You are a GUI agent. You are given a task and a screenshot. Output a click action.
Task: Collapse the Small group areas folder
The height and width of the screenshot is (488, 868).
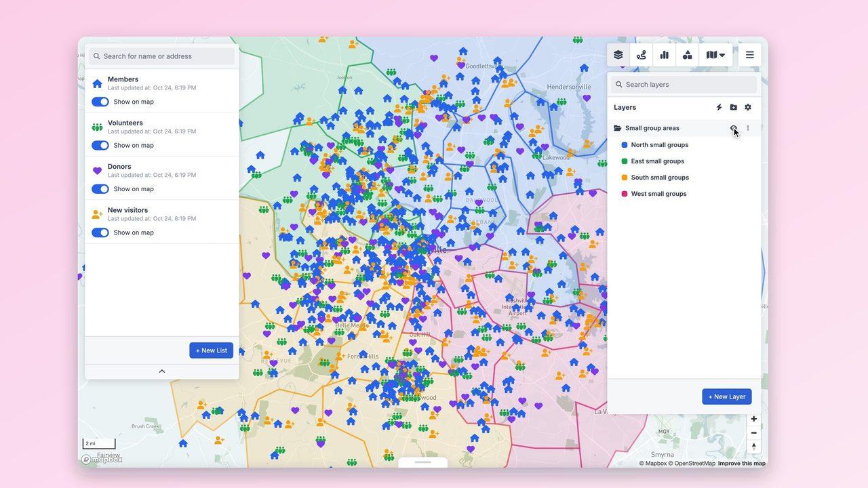pyautogui.click(x=618, y=128)
